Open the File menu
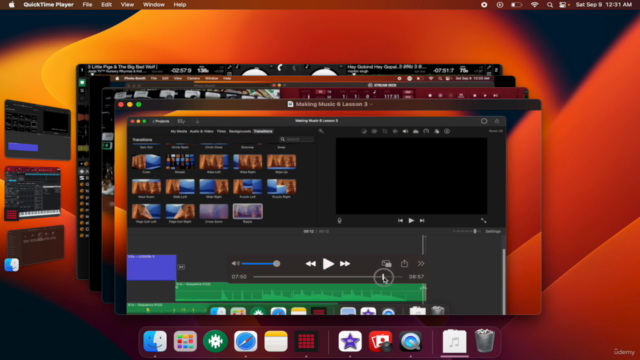The image size is (640, 360). 87,4
